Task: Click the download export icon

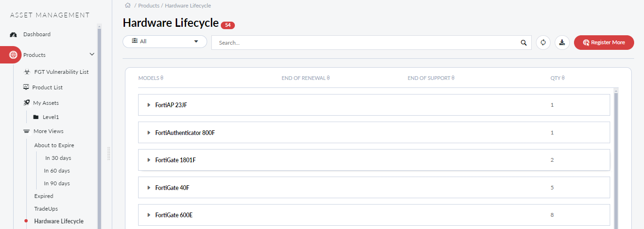Action: [562, 42]
